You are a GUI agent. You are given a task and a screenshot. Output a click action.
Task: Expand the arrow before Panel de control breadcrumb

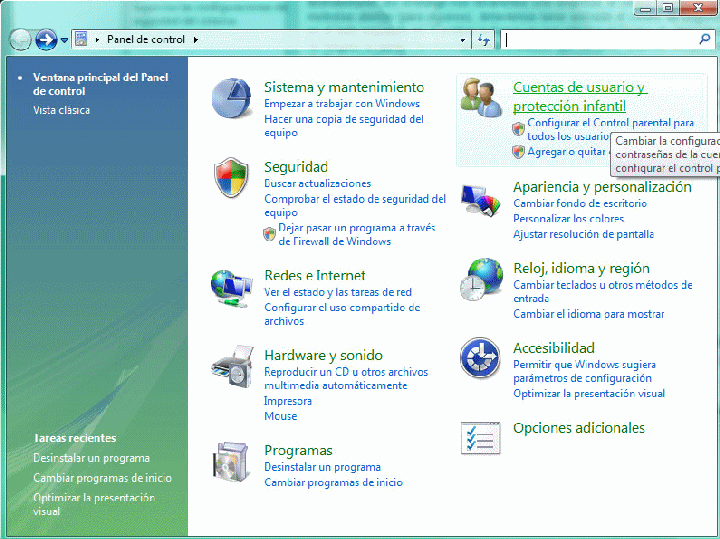tap(97, 40)
